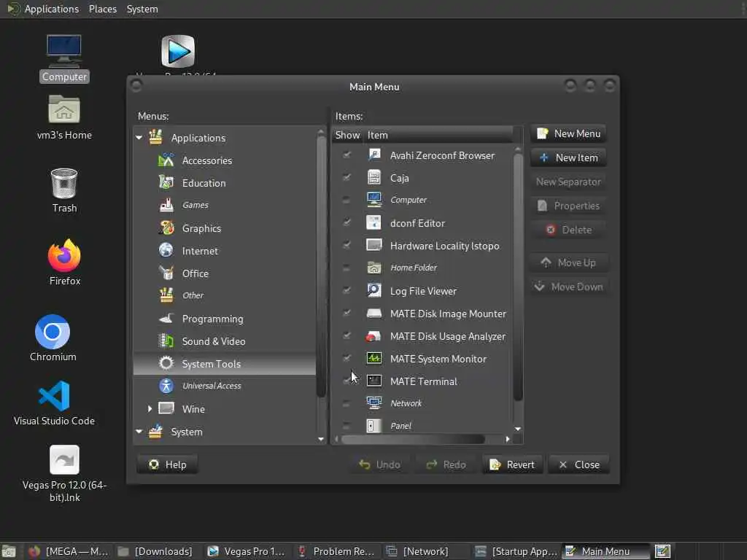The height and width of the screenshot is (560, 747).
Task: Select the MATE Disk Usage Analyzer icon
Action: 374,335
